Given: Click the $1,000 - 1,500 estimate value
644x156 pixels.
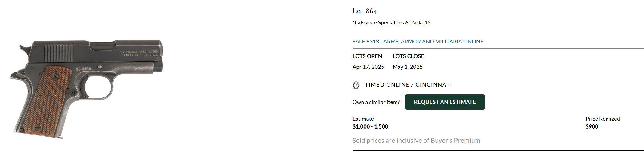Looking at the screenshot, I should pos(370,127).
